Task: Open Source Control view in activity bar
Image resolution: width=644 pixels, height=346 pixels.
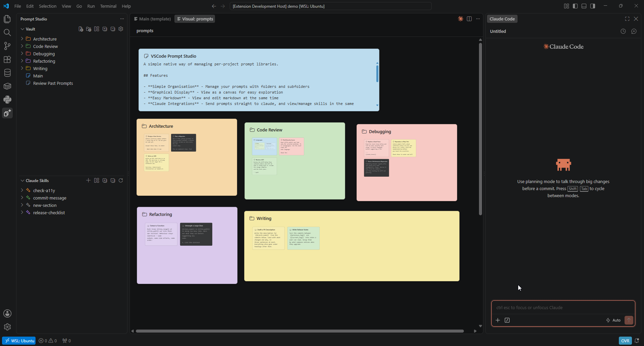Action: pos(7,46)
